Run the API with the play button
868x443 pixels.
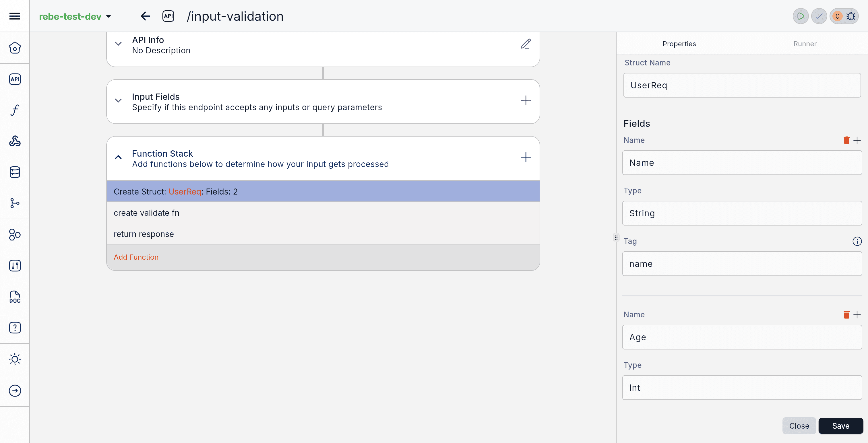pos(801,16)
